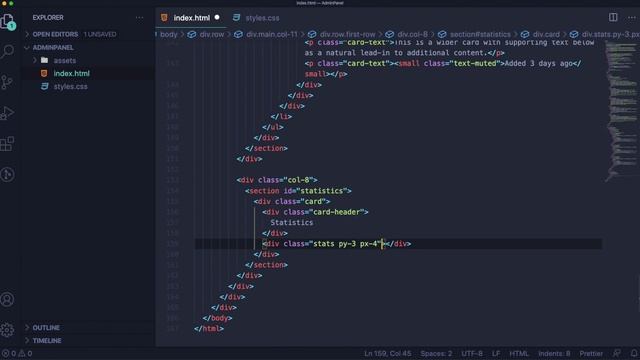Open the Search view icon
This screenshot has width=640, height=360.
pyautogui.click(x=7, y=51)
